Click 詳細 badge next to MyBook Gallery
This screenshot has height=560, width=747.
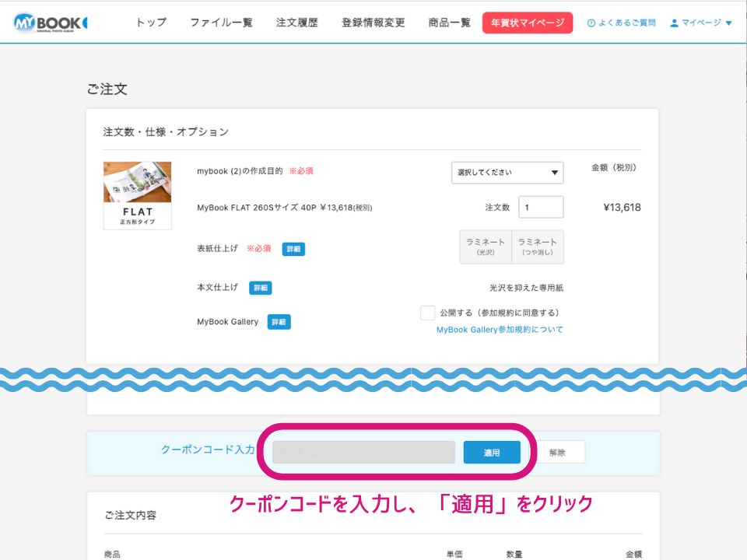point(279,322)
